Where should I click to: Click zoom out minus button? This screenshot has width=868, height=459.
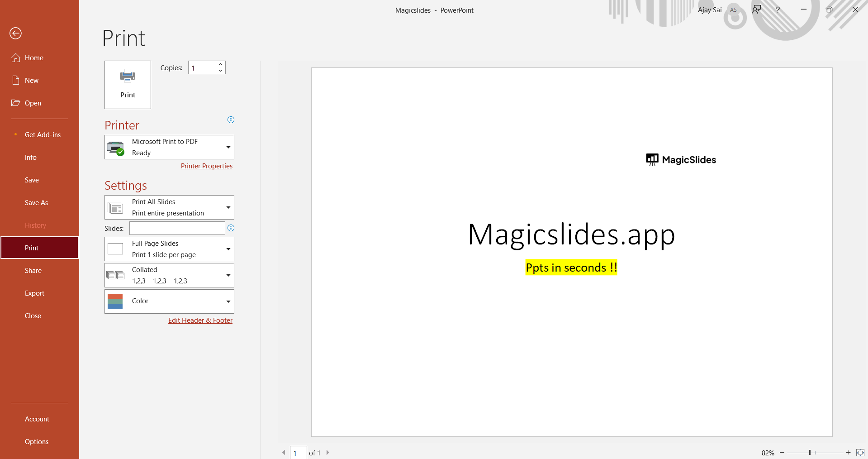pyautogui.click(x=782, y=452)
